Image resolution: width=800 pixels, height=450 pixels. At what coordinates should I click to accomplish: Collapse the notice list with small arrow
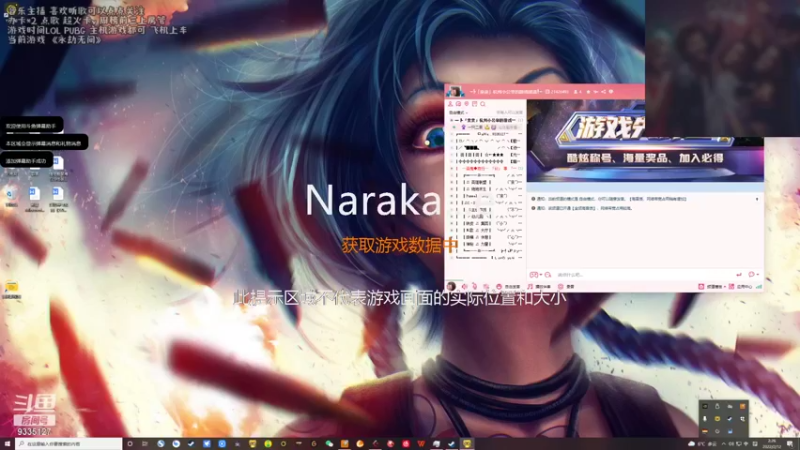757,199
